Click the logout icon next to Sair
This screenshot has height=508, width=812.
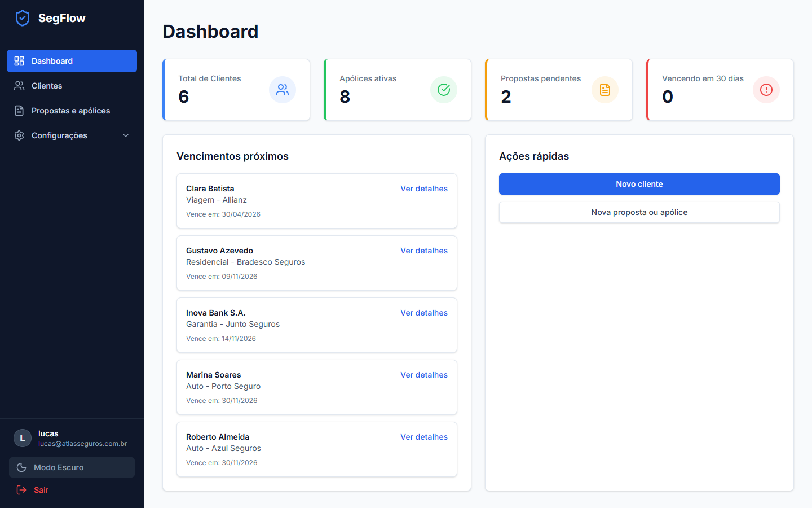coord(21,490)
